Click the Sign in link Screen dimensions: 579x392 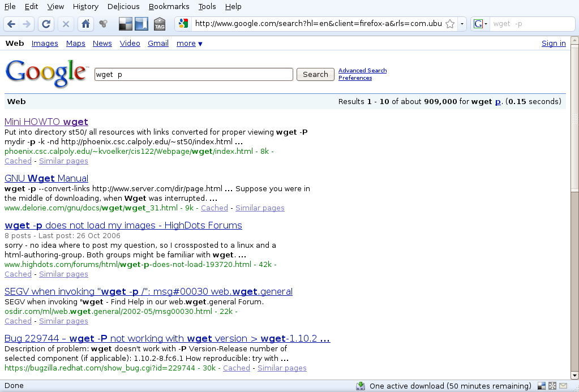554,44
